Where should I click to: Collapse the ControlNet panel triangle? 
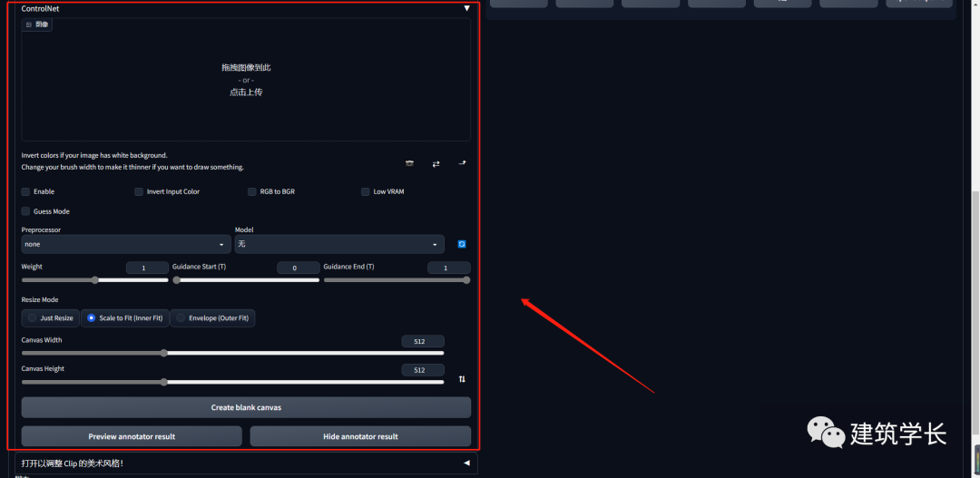[466, 9]
